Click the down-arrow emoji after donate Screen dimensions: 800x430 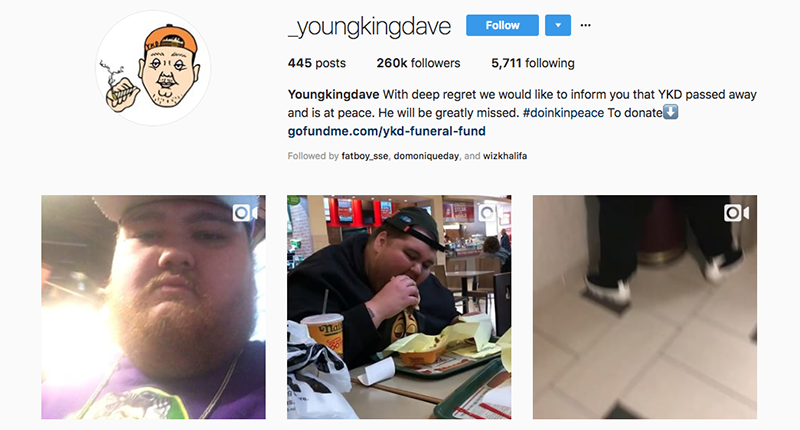(670, 112)
